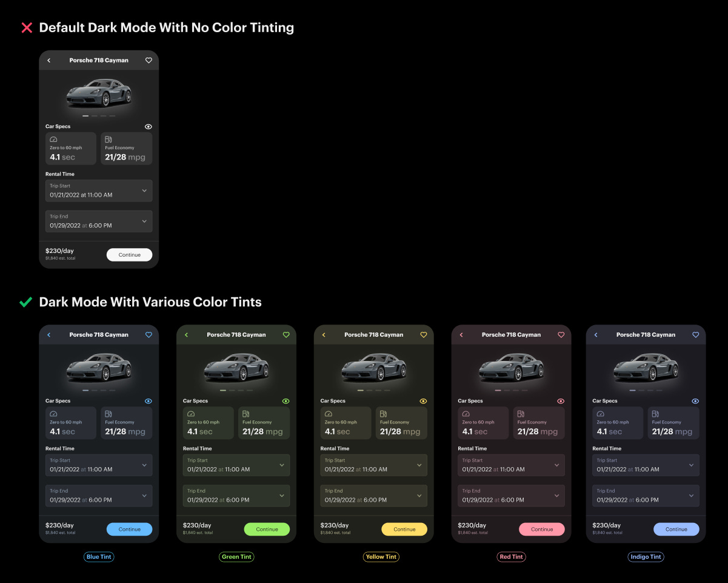
Task: Click fuel pump icon in Yellow Tint mockup
Action: tap(384, 414)
